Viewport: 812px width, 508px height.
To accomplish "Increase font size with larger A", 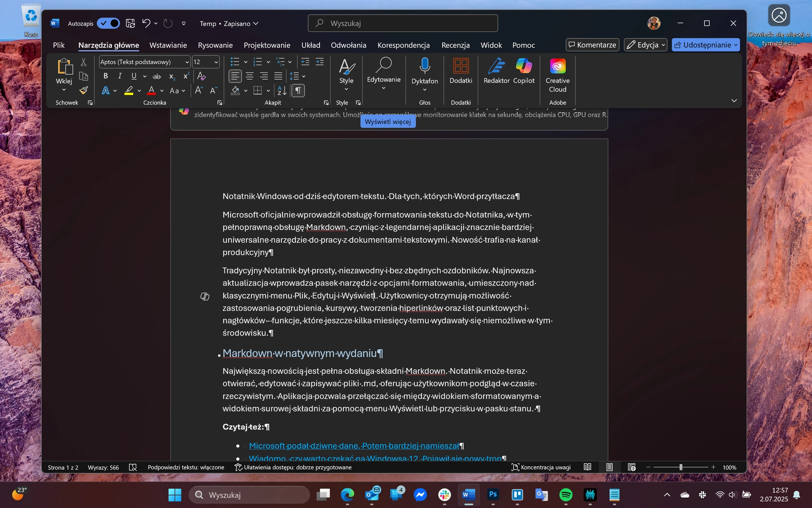I will (x=199, y=90).
